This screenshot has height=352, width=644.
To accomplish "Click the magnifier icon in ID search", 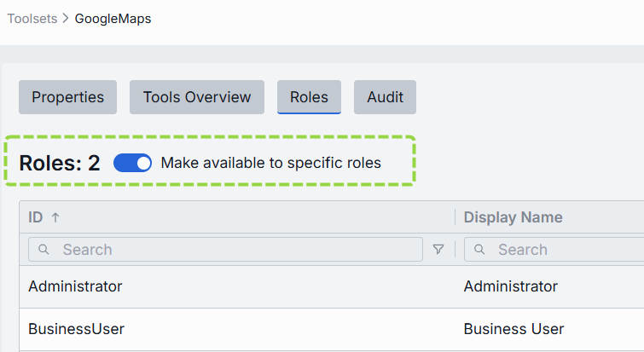I will [44, 250].
